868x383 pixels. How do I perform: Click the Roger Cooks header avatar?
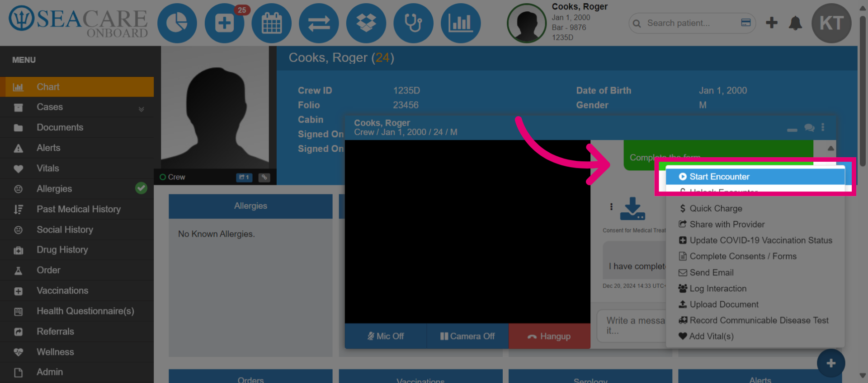point(527,23)
